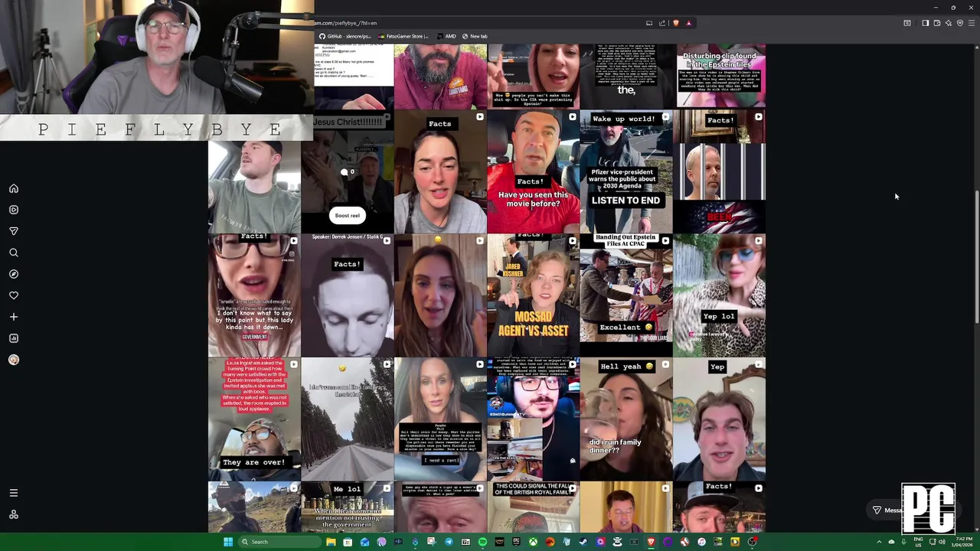980x551 pixels.
Task: Open the Reels icon in sidebar
Action: tap(14, 210)
